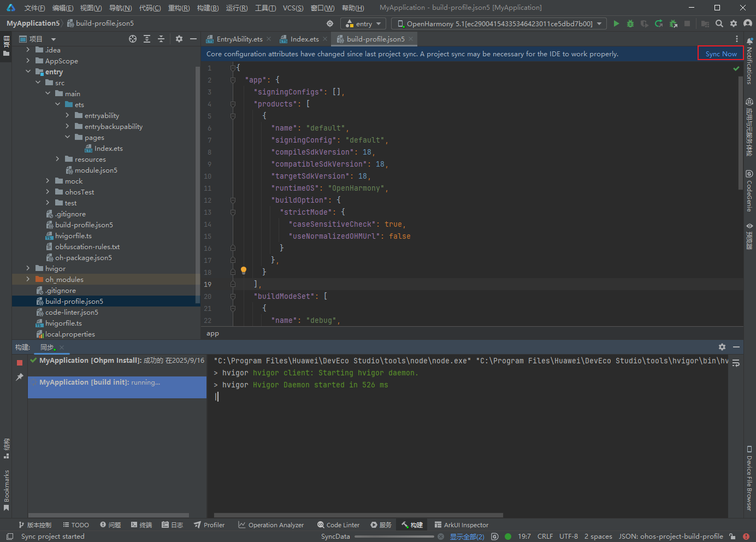Show the yellow intention bulb actions

244,270
